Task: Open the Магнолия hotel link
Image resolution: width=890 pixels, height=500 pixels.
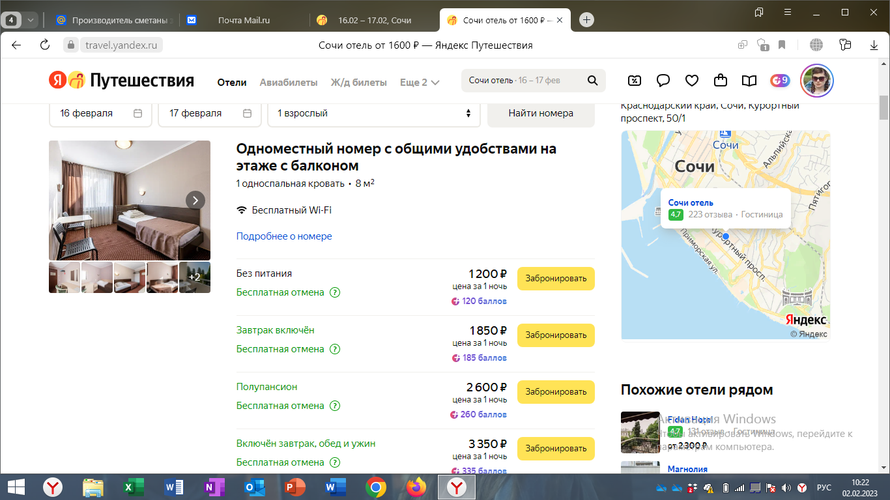Action: [687, 469]
